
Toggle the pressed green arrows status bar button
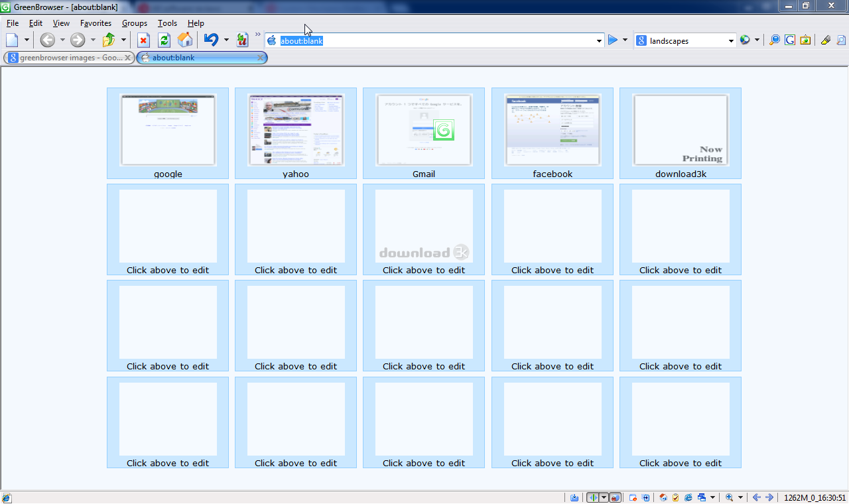coord(593,497)
